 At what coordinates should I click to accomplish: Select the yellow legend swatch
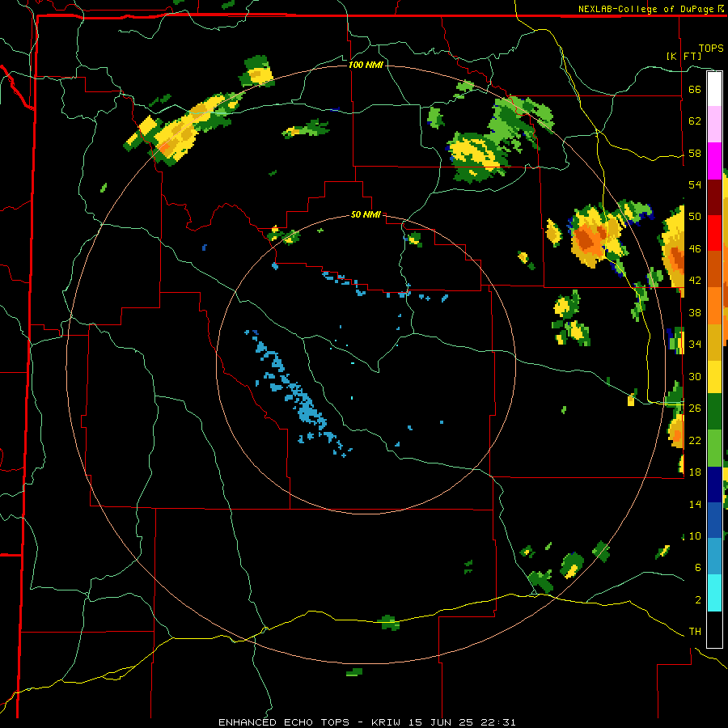pyautogui.click(x=714, y=376)
